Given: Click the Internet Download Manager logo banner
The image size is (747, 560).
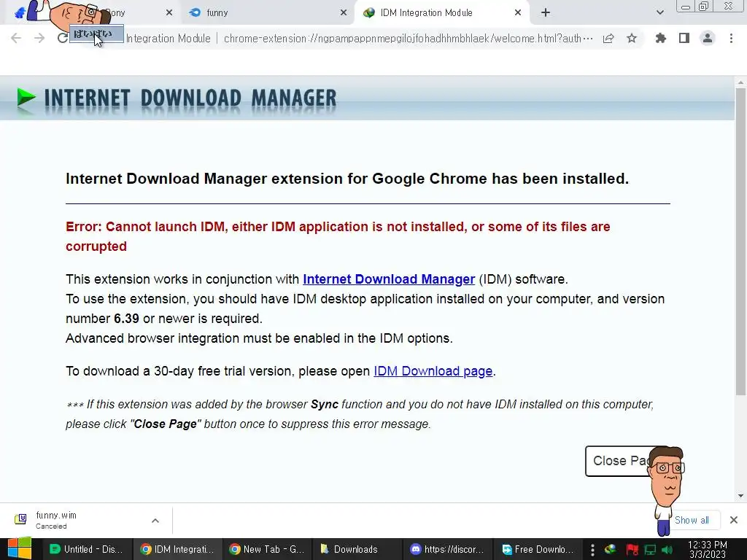Looking at the screenshot, I should [177, 99].
